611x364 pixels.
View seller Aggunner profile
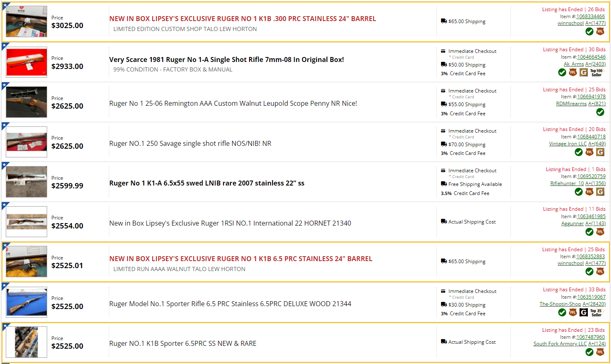pyautogui.click(x=573, y=224)
